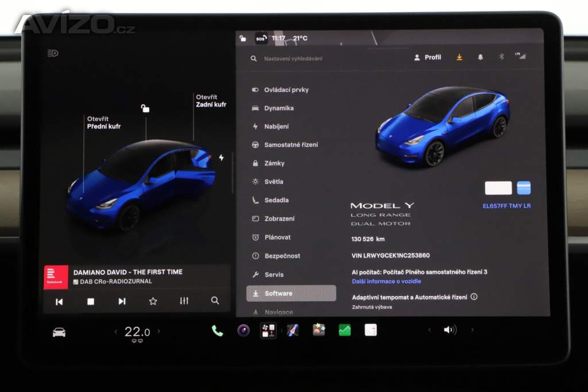Click the orange software download icon
Screen dimensions: 588x392
click(459, 57)
